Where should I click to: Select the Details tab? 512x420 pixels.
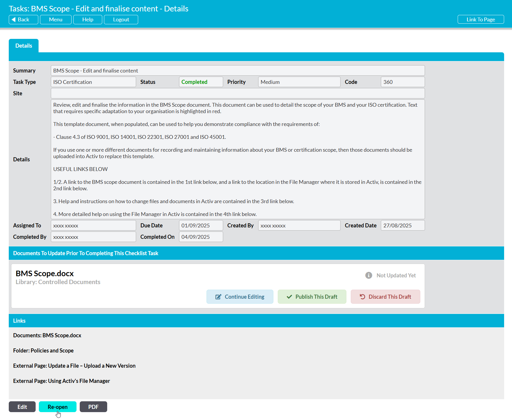pos(24,46)
